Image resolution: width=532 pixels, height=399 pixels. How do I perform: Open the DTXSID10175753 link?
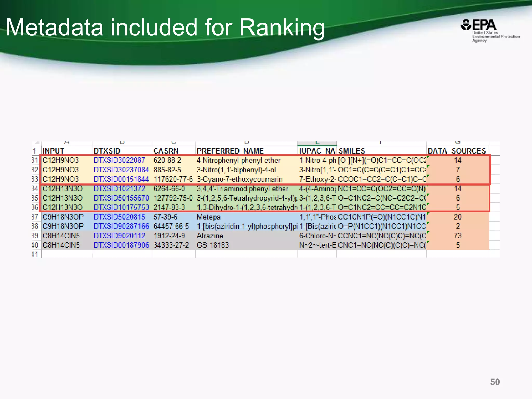click(121, 207)
